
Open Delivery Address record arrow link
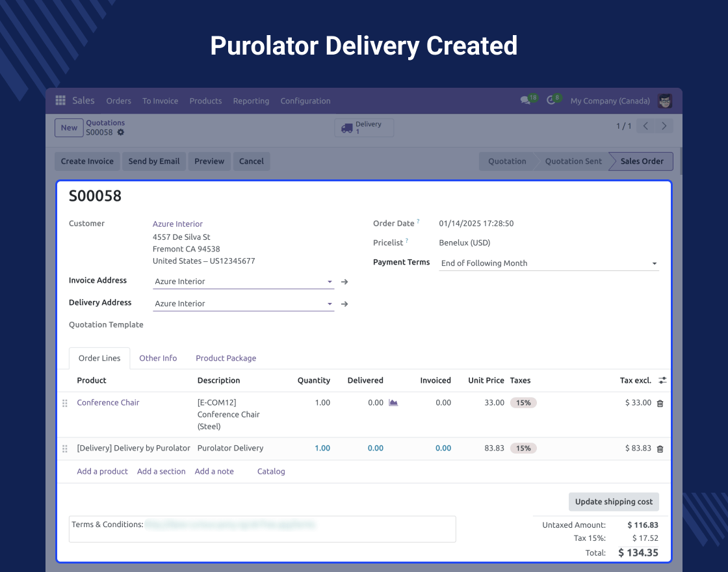coord(344,304)
